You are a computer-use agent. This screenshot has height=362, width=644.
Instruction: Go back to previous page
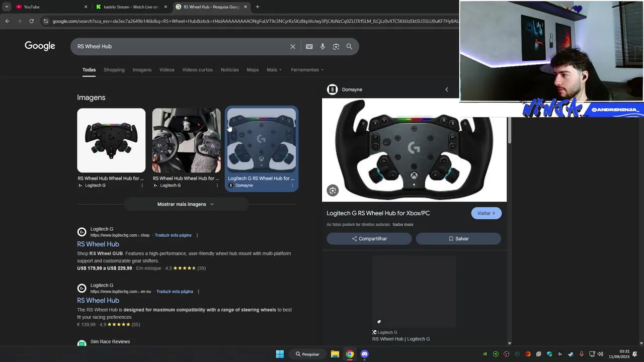[7, 21]
